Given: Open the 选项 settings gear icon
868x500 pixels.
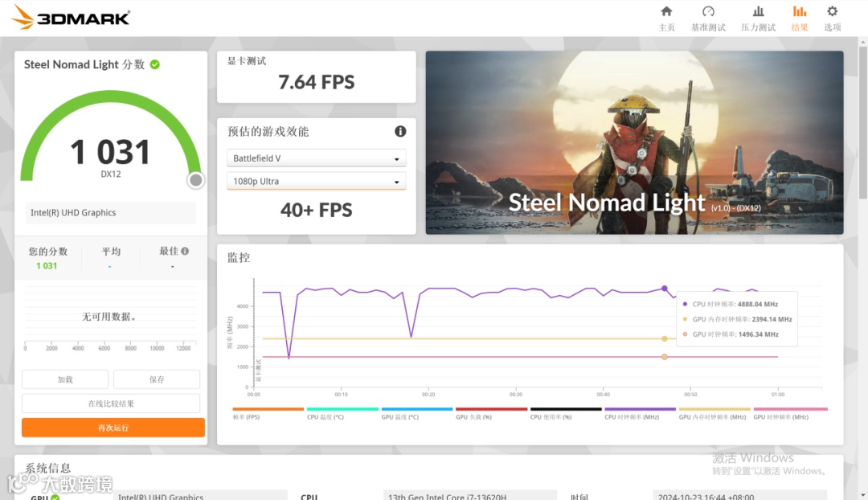Looking at the screenshot, I should [x=832, y=11].
